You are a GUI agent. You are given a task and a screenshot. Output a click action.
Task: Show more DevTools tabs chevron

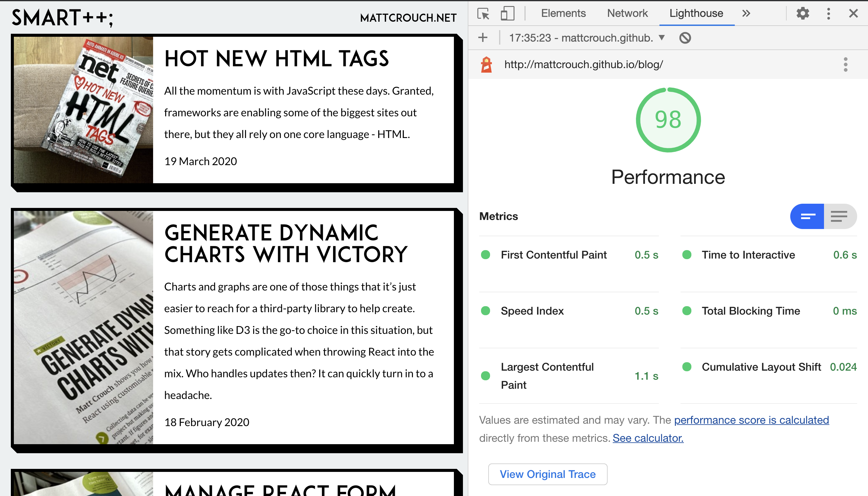point(746,13)
